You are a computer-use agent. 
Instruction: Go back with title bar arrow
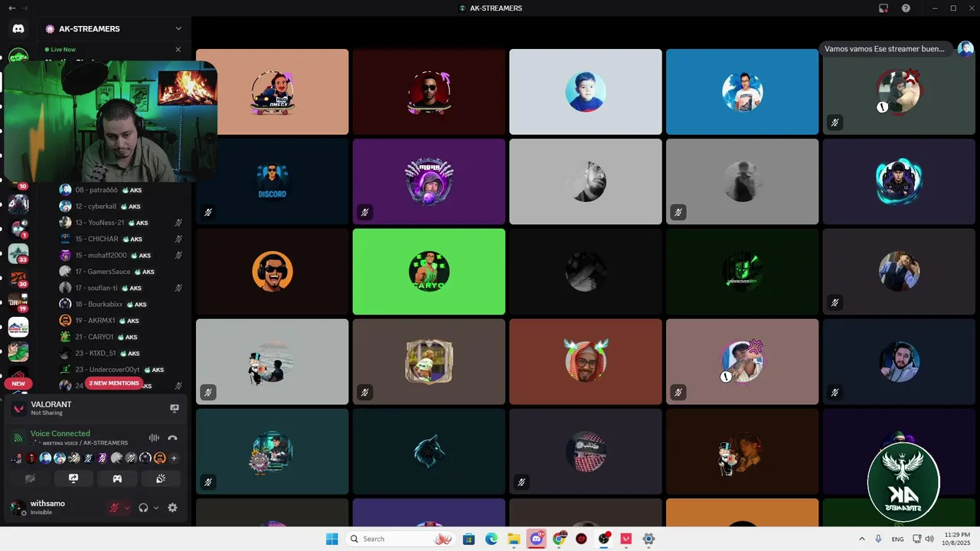pyautogui.click(x=11, y=8)
